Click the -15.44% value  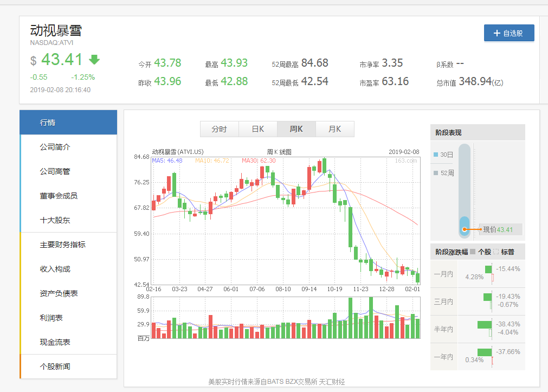[x=508, y=269]
